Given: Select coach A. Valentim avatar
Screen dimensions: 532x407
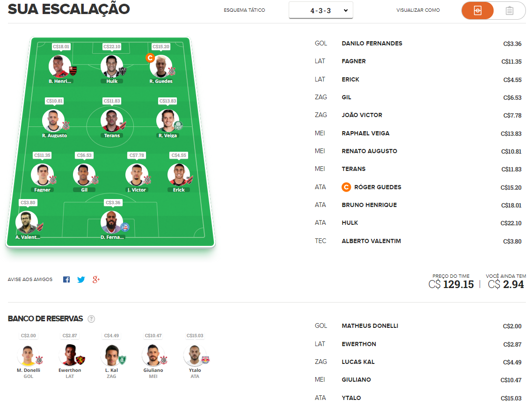Looking at the screenshot, I should [x=27, y=222].
